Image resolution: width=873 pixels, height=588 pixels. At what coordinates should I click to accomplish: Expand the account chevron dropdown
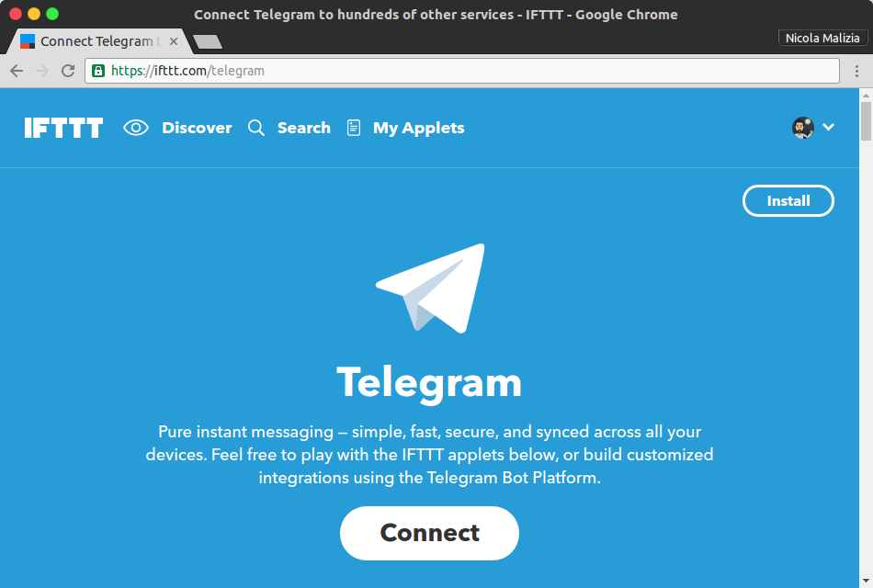click(829, 127)
